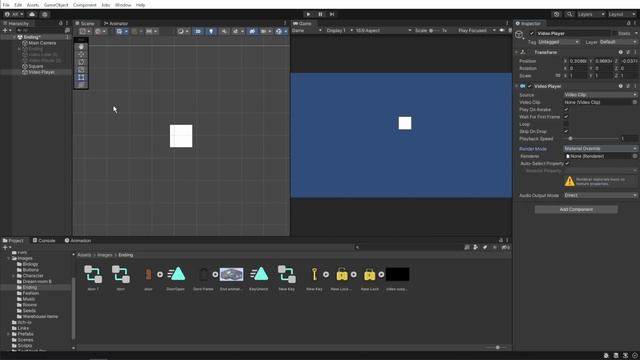This screenshot has height=360, width=640.
Task: Open the search icon in top toolbar
Action: point(569,14)
